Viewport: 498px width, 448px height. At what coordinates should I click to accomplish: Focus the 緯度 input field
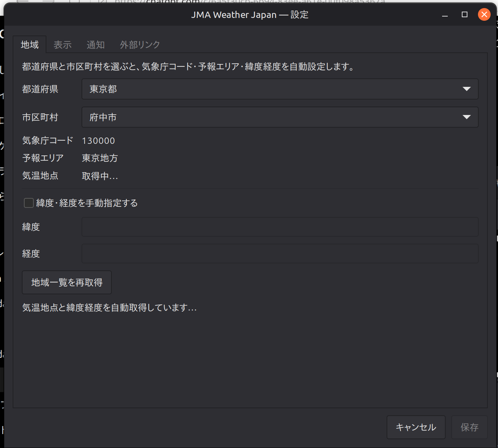[x=280, y=227]
